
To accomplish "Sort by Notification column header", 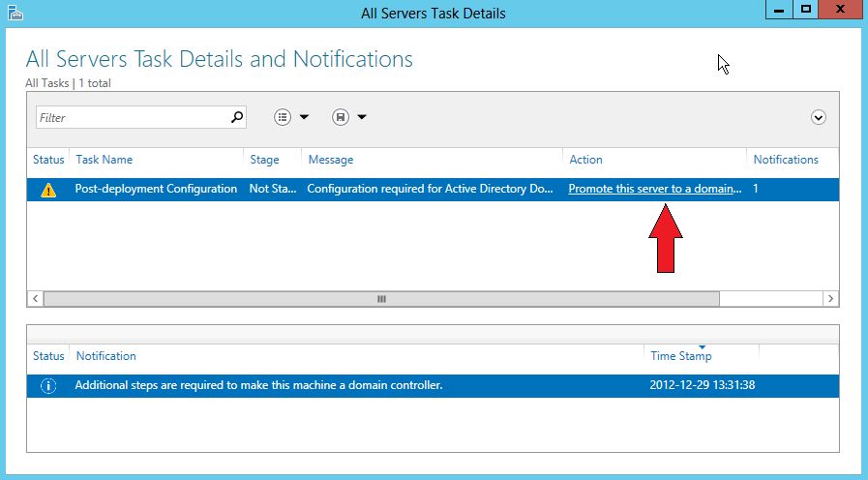I will point(105,356).
